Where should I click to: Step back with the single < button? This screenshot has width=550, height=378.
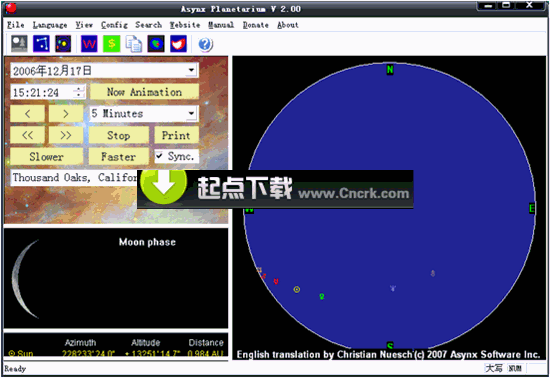tap(27, 114)
